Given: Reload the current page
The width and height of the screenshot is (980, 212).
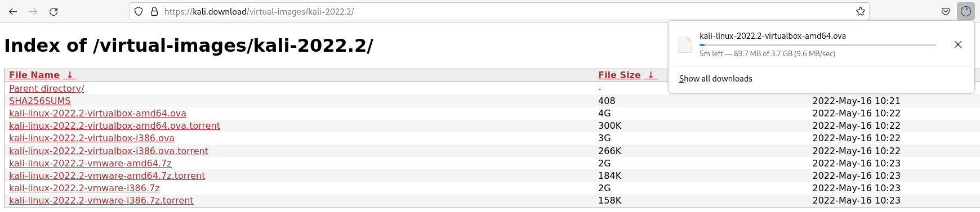Looking at the screenshot, I should pyautogui.click(x=54, y=11).
